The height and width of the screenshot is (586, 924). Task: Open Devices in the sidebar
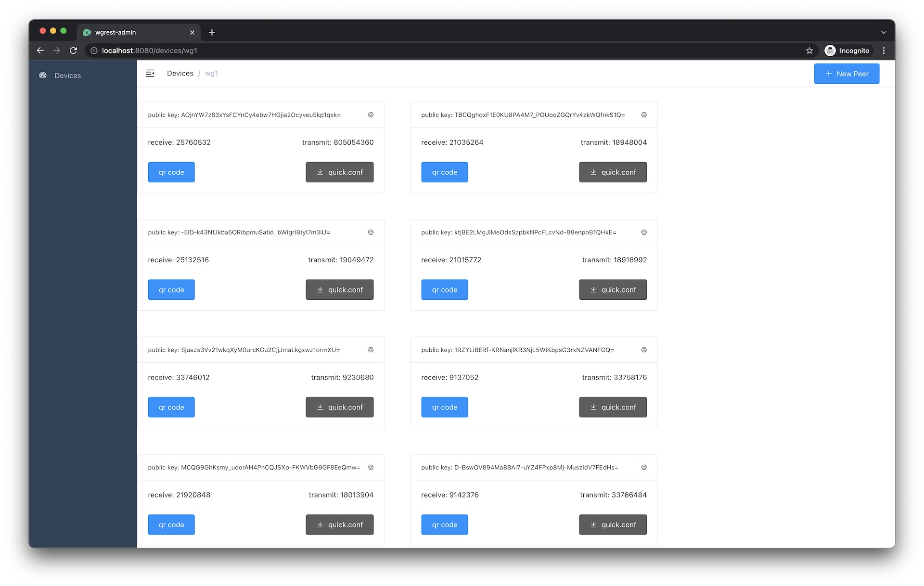tap(67, 76)
